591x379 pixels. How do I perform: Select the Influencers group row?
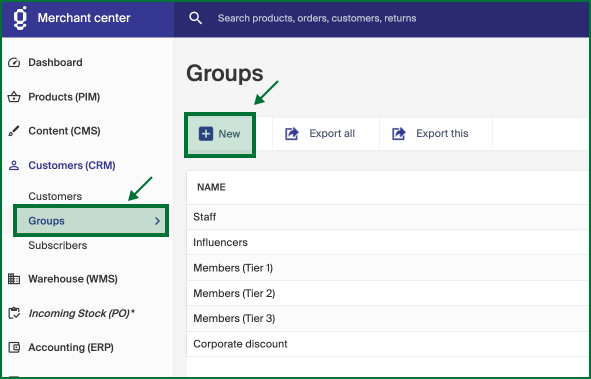click(388, 242)
